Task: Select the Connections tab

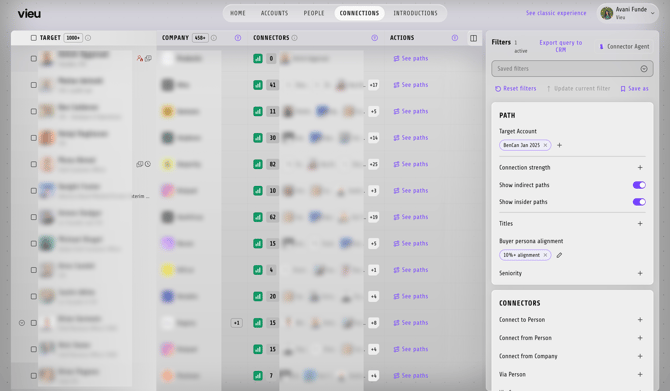Action: (x=359, y=13)
